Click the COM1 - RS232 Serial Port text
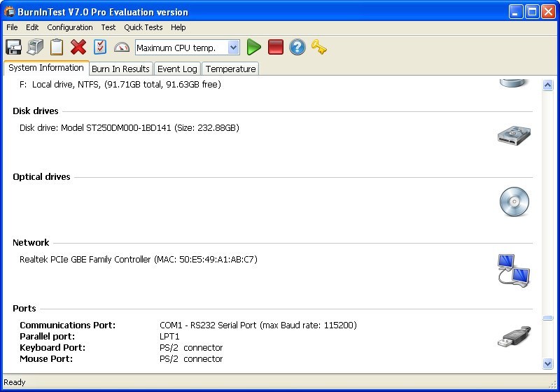Screen dimensions: 560x392 pos(258,325)
